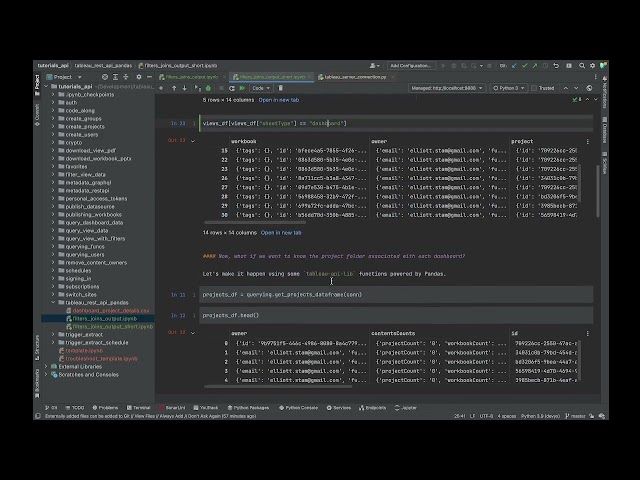Open the Jupyter tool window
The height and width of the screenshot is (480, 640).
406,408
